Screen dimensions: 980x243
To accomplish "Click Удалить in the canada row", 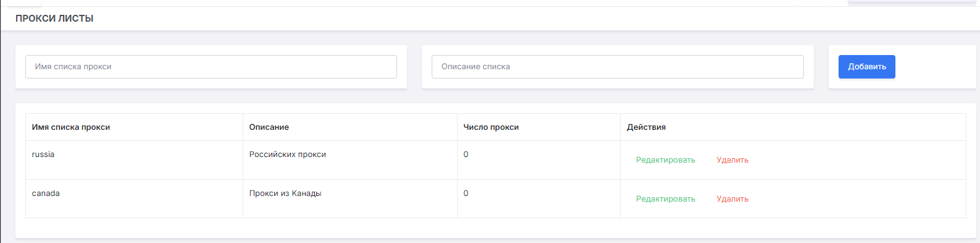I will [732, 199].
